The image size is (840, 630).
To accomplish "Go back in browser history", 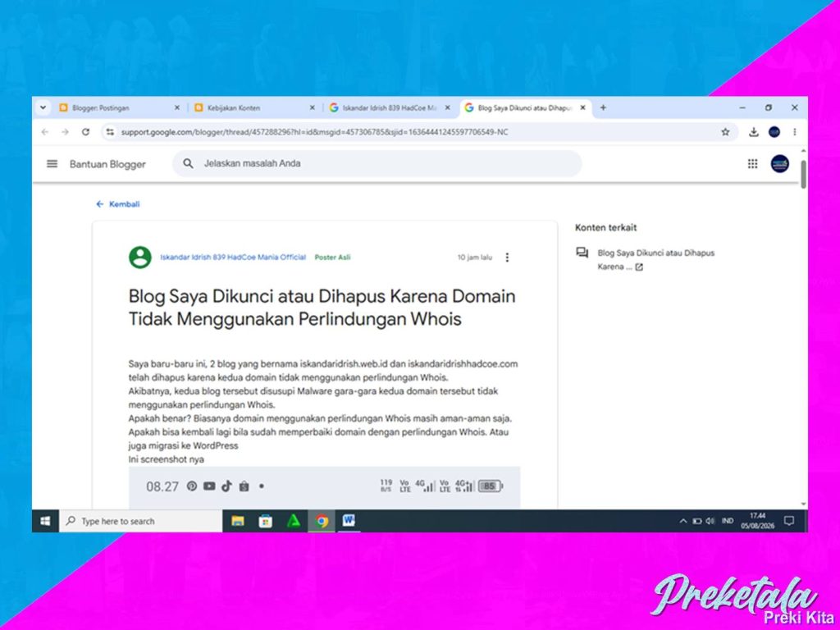I will [x=45, y=132].
